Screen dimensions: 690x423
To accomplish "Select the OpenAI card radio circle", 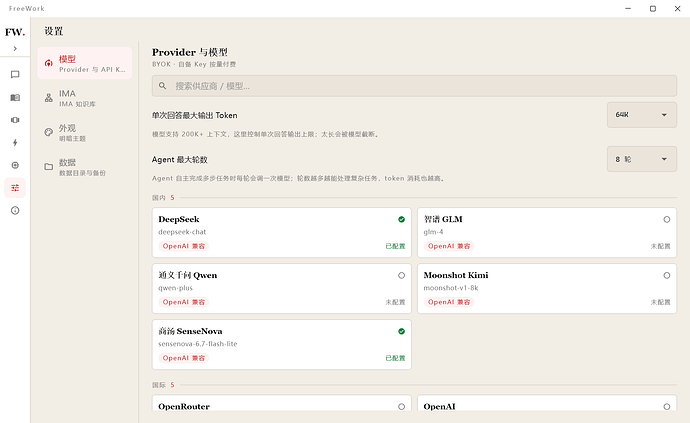I will point(667,406).
